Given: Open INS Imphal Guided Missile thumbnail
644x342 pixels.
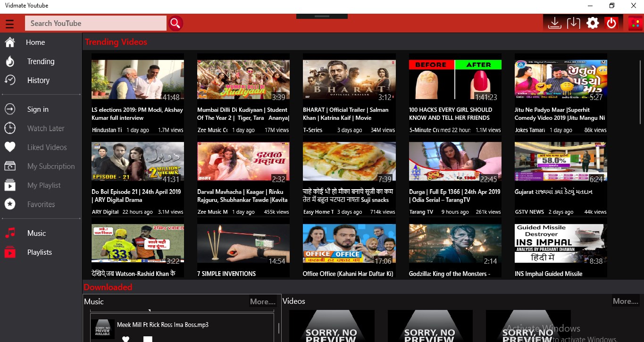Looking at the screenshot, I should [561, 243].
